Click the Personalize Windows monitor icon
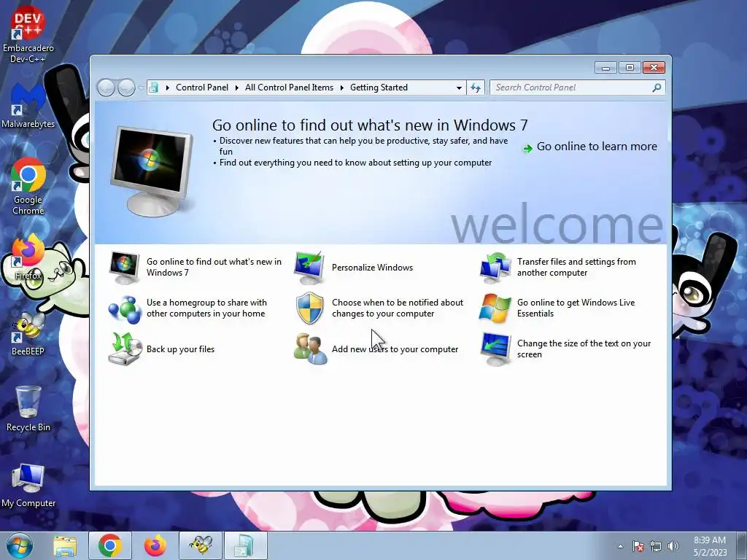This screenshot has width=747, height=560. click(x=309, y=268)
